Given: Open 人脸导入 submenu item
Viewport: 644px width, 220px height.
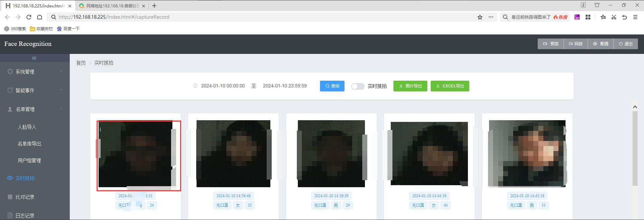Looking at the screenshot, I should [x=27, y=127].
